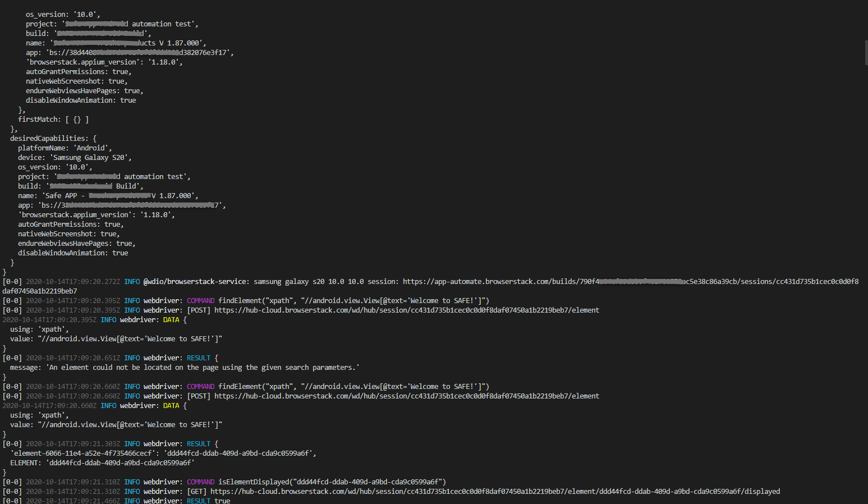Image resolution: width=868 pixels, height=504 pixels.
Task: Select the desiredCapabilities opening line
Action: point(53,138)
